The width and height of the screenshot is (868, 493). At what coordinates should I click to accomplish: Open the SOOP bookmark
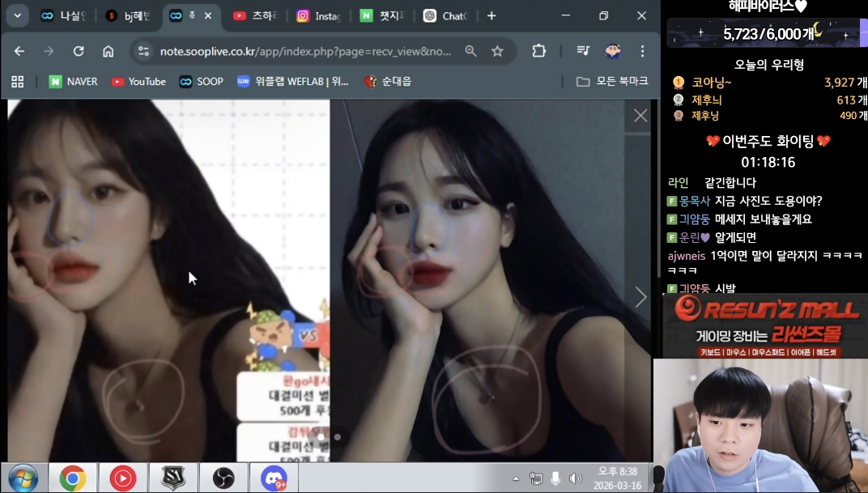(x=201, y=82)
